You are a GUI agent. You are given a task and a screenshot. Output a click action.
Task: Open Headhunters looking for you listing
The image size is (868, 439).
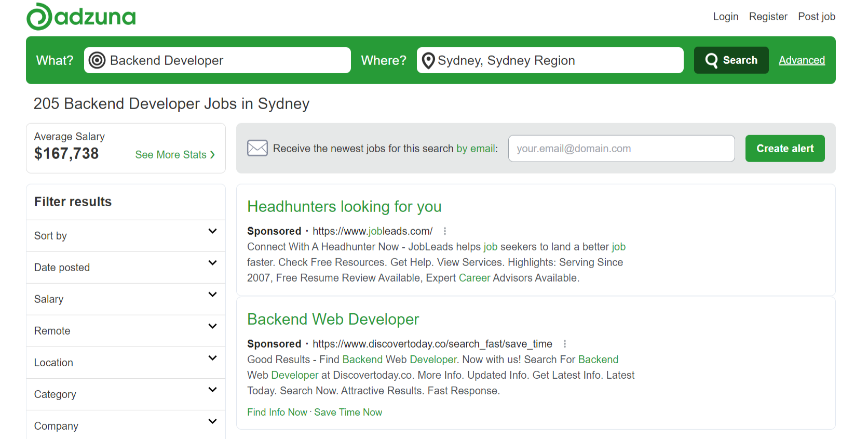pos(344,207)
